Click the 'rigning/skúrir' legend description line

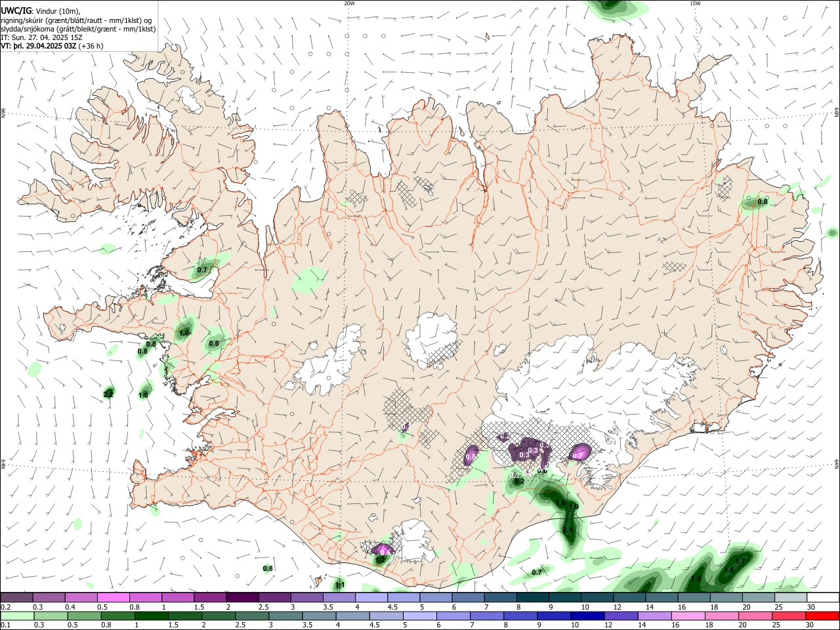76,20
